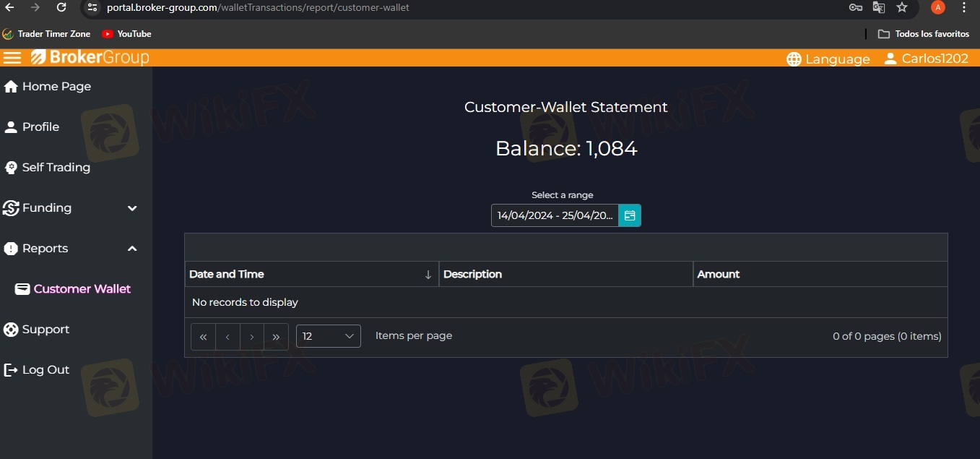Go to the last page button
The image size is (980, 459).
[276, 337]
